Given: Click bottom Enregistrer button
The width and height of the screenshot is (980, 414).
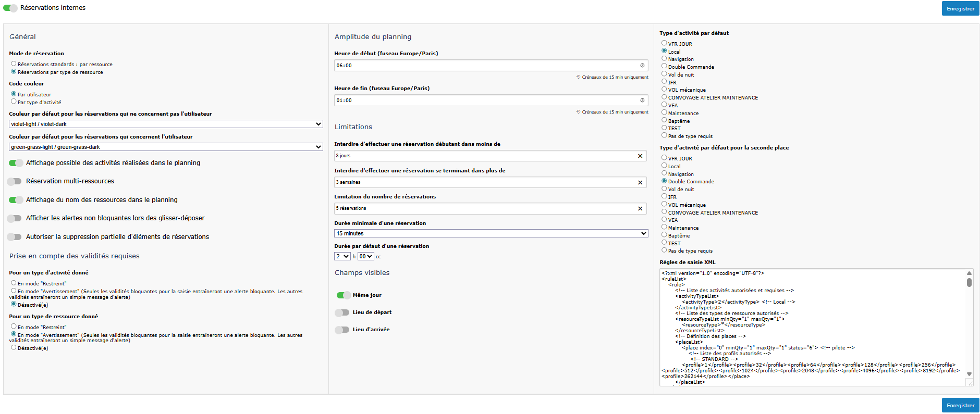Looking at the screenshot, I should click(960, 406).
